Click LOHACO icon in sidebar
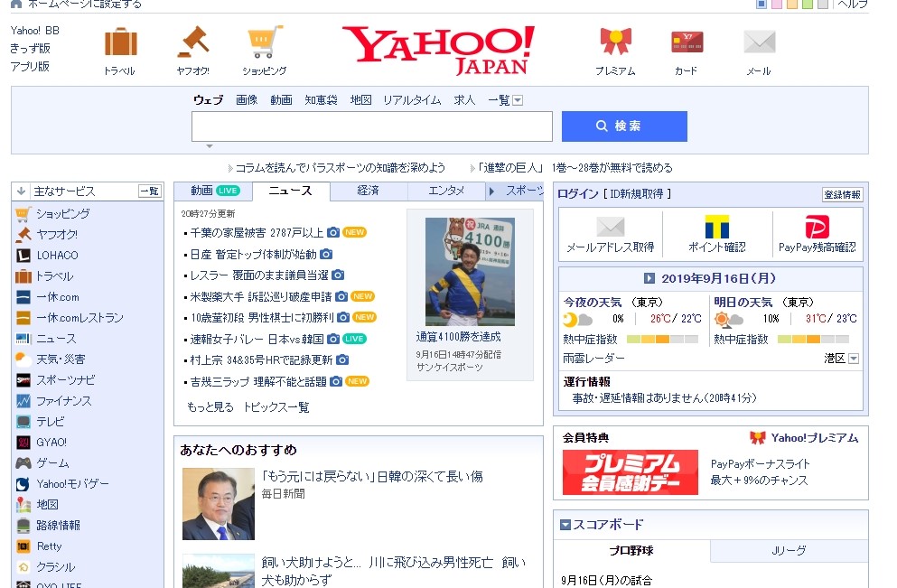 (23, 256)
